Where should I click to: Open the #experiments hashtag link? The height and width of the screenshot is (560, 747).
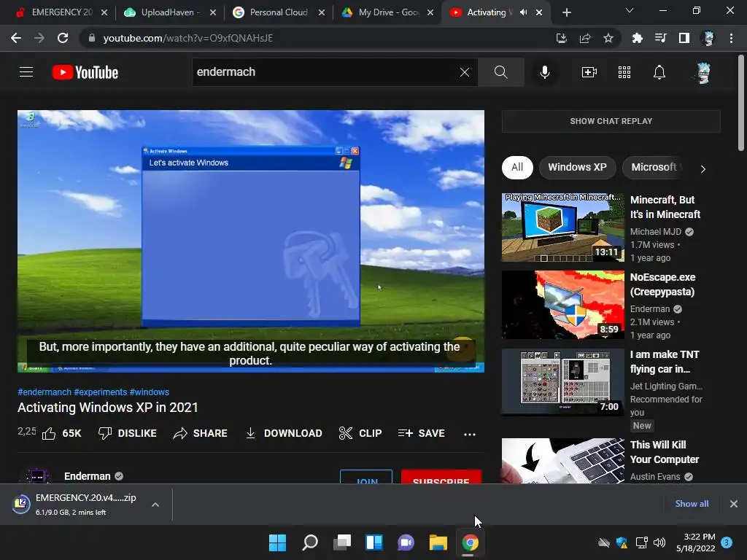(101, 392)
